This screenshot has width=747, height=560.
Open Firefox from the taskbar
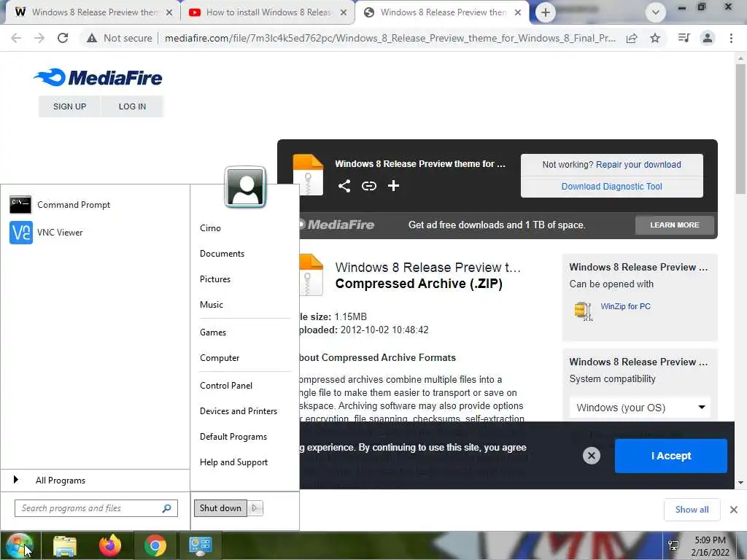coord(110,545)
